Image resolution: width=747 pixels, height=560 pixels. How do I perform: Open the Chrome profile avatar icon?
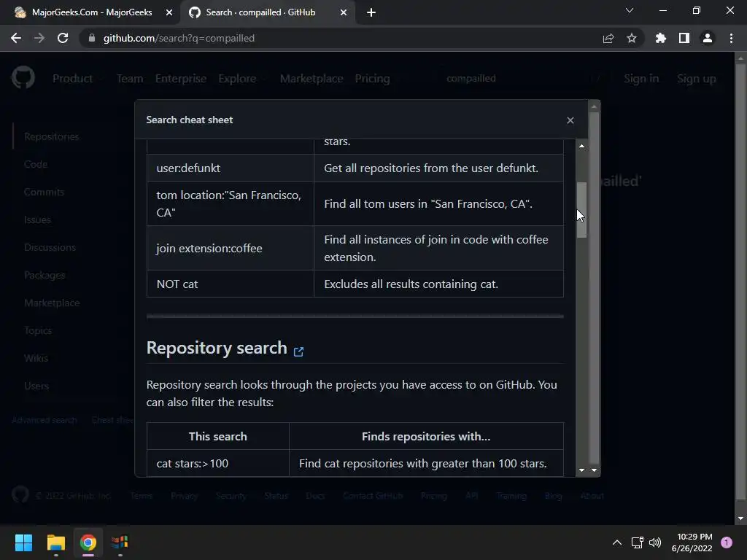click(x=708, y=38)
